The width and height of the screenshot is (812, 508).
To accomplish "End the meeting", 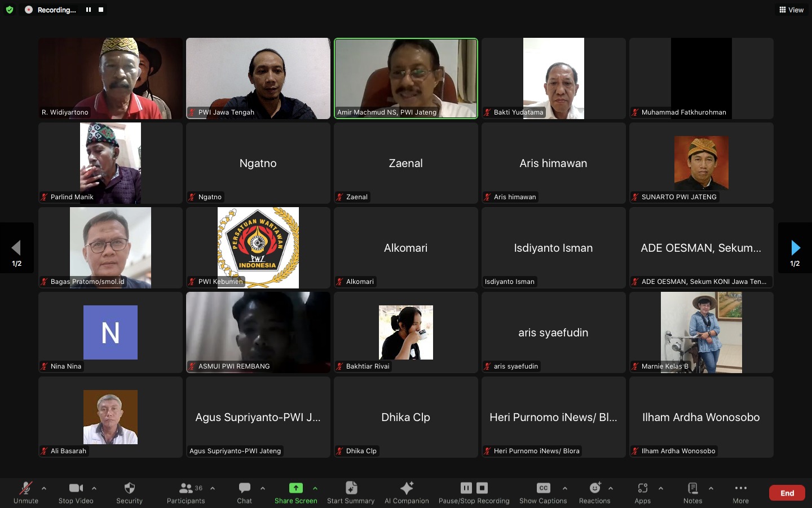I will click(x=786, y=492).
